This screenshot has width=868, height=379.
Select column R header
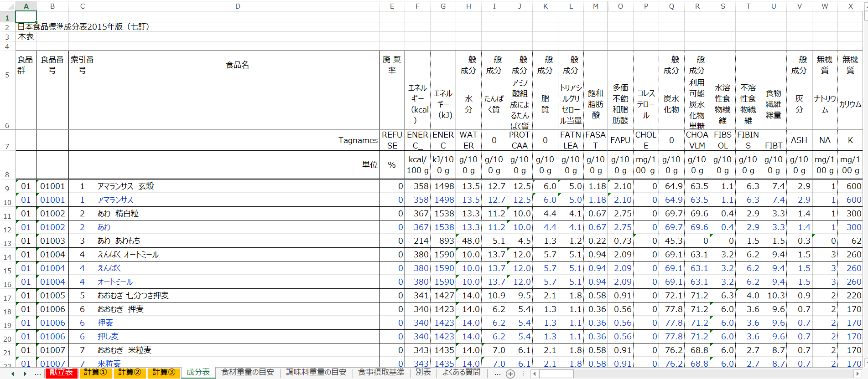point(697,6)
